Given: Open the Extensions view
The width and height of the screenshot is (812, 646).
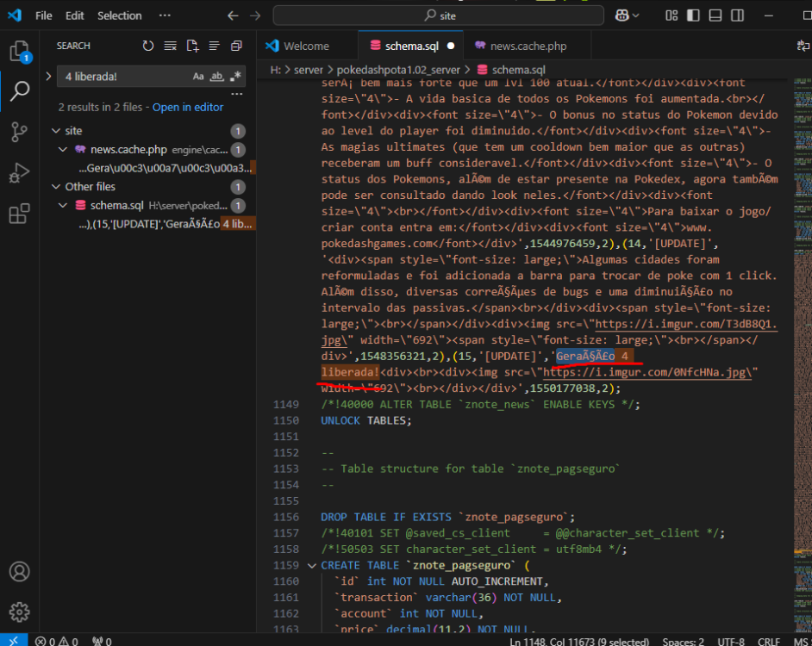Looking at the screenshot, I should tap(19, 213).
